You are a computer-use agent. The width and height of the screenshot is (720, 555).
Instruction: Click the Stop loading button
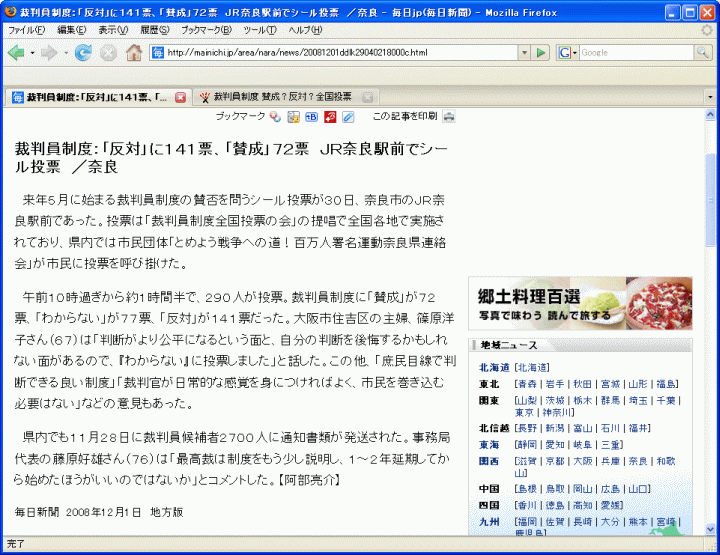108,52
